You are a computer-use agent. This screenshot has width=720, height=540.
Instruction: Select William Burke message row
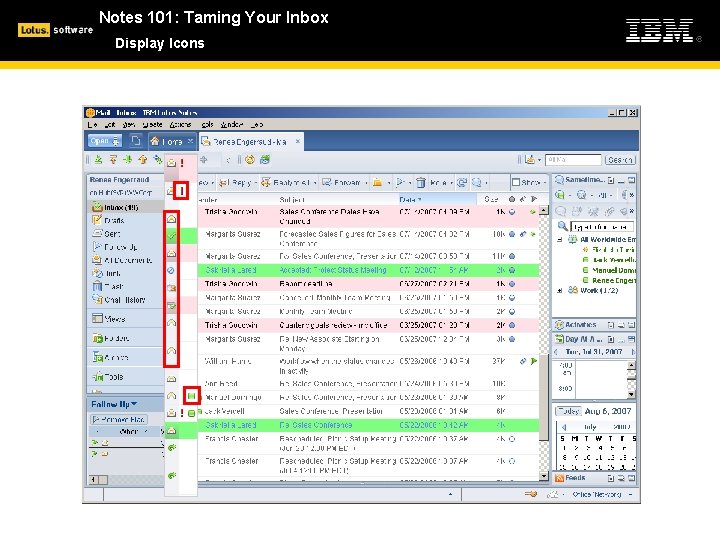368,366
